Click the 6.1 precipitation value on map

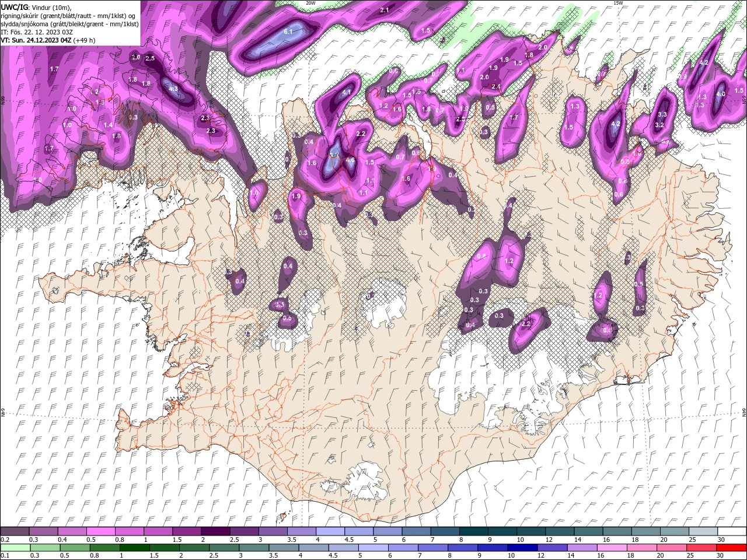(x=288, y=32)
